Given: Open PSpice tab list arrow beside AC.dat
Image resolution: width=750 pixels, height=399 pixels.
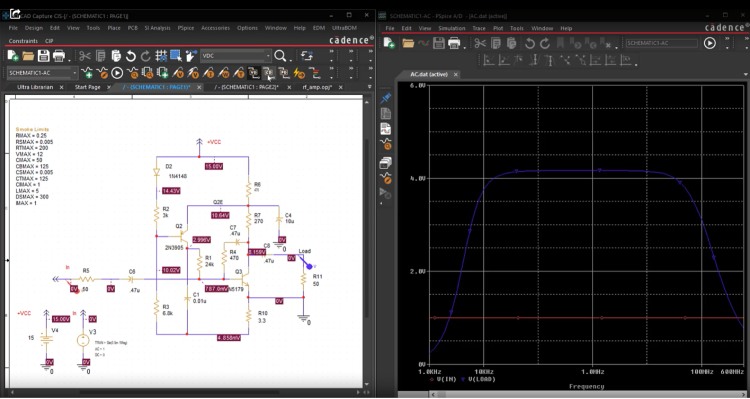Looking at the screenshot, I should tap(745, 74).
